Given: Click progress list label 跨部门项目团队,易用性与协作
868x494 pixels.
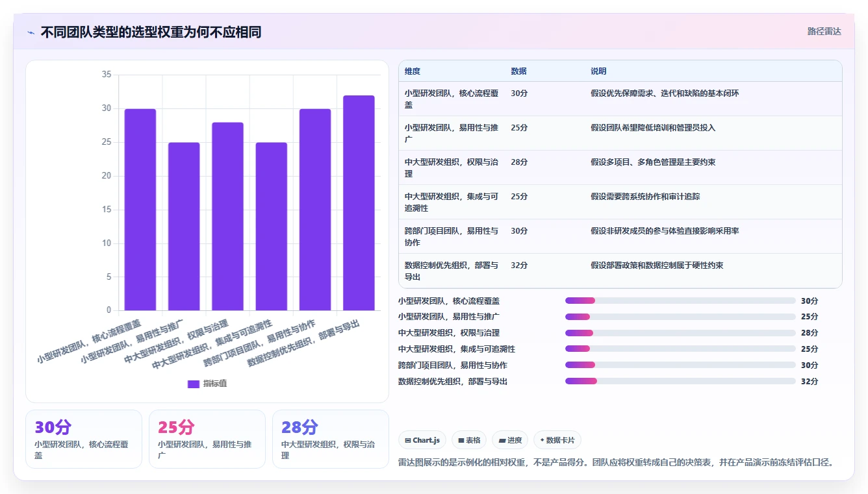Looking at the screenshot, I should (453, 365).
